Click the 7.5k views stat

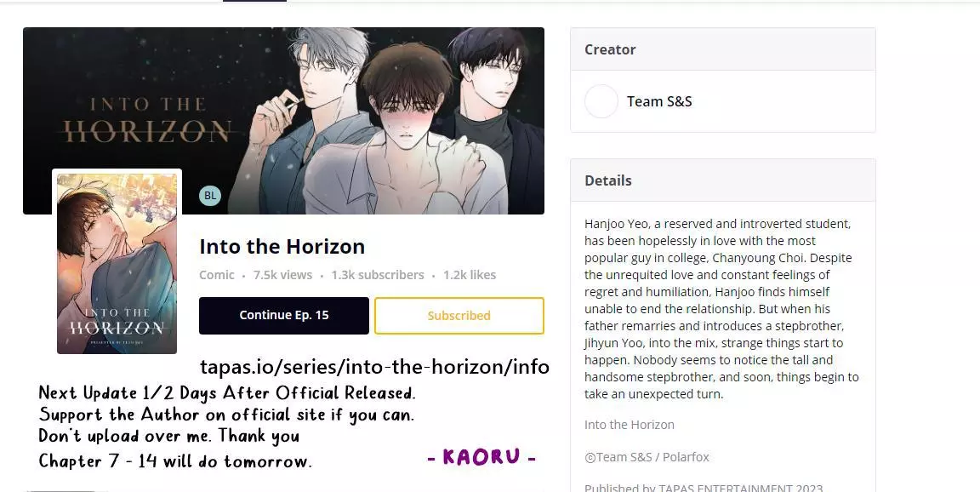click(282, 275)
